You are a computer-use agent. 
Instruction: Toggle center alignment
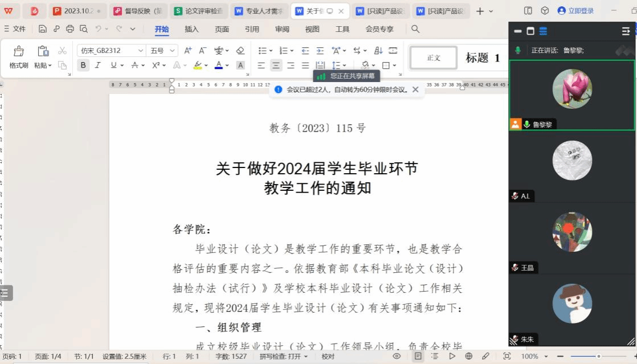pos(276,66)
